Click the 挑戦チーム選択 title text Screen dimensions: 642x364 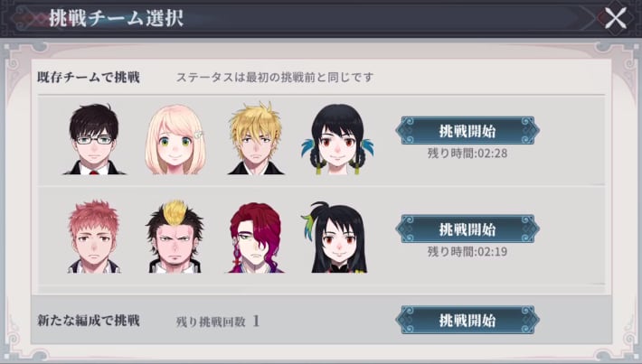point(116,18)
